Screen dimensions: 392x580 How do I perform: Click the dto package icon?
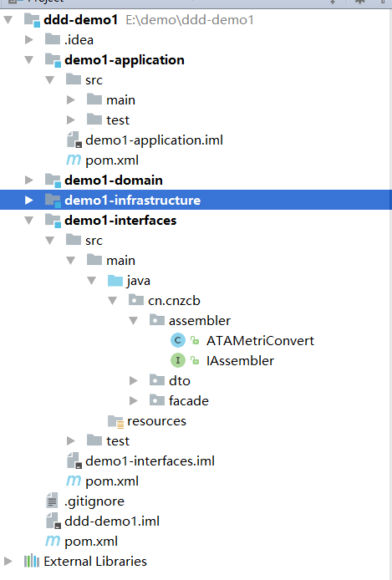click(x=157, y=380)
